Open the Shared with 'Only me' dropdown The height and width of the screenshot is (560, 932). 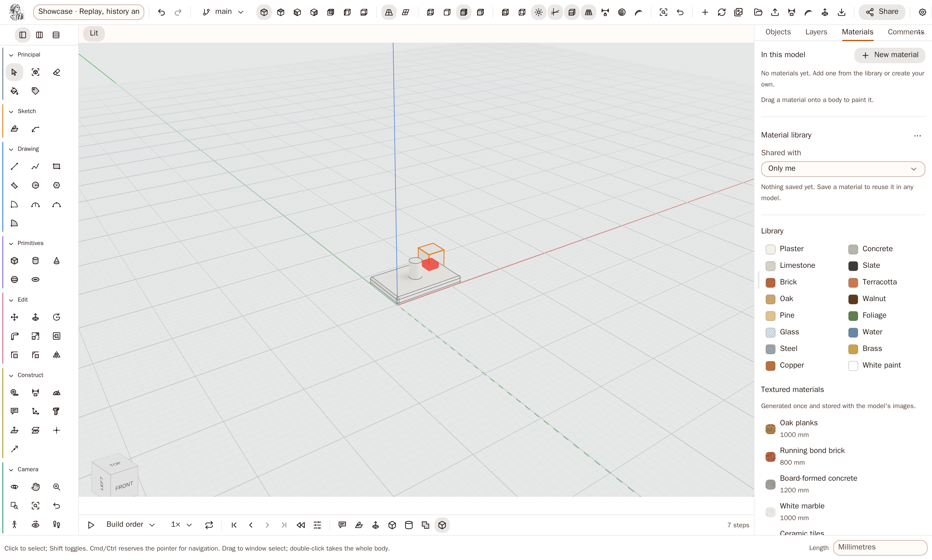[x=842, y=169]
